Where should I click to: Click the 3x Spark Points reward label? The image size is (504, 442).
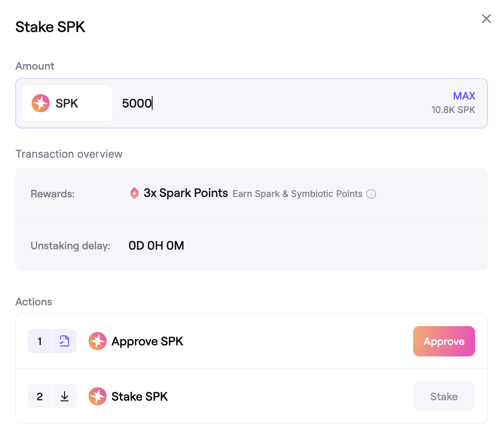click(186, 193)
